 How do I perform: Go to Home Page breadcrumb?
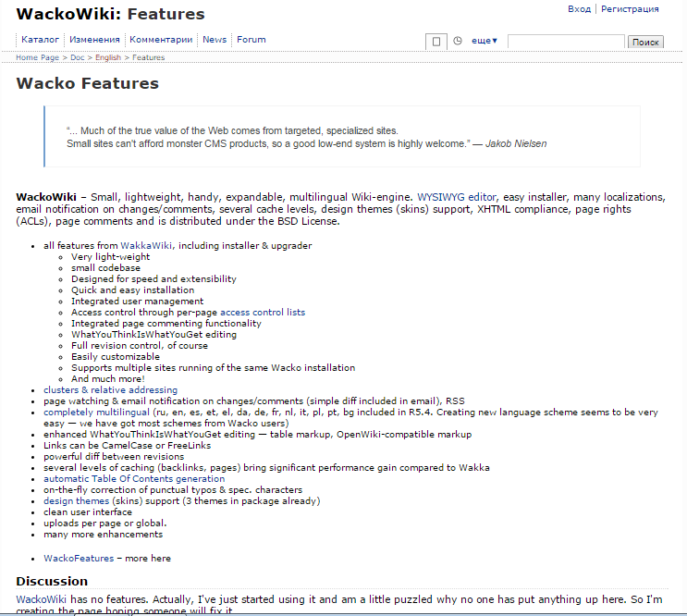pos(37,57)
